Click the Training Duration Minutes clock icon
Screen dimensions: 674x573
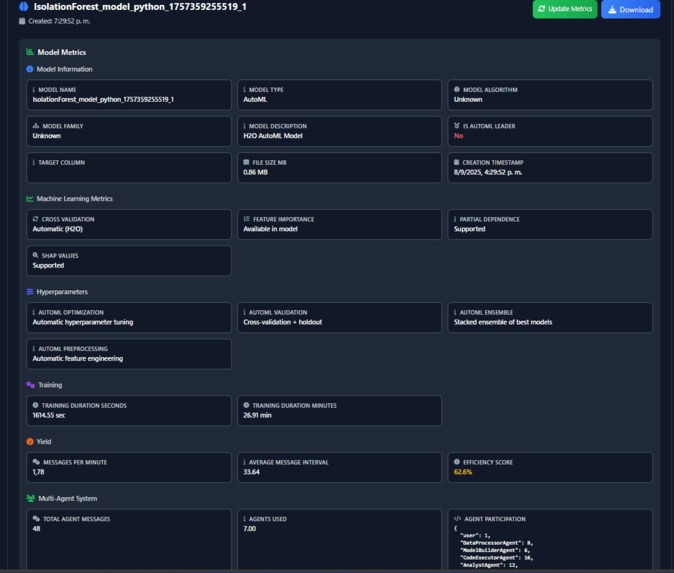[246, 405]
